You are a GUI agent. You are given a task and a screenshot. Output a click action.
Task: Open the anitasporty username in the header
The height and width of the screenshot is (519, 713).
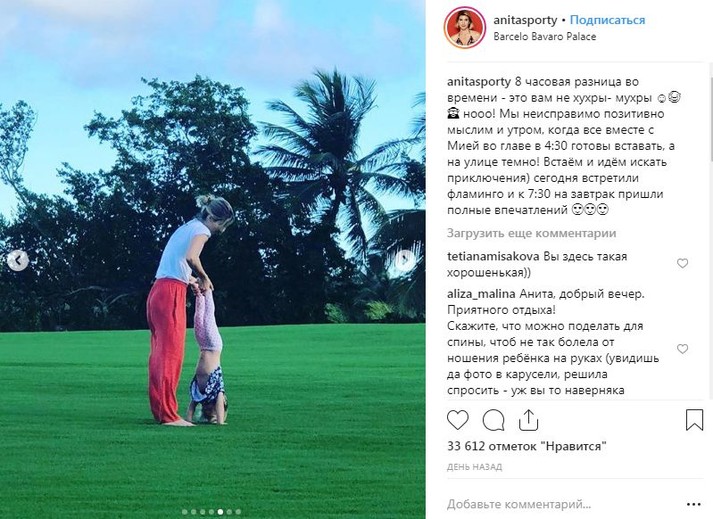click(x=525, y=20)
